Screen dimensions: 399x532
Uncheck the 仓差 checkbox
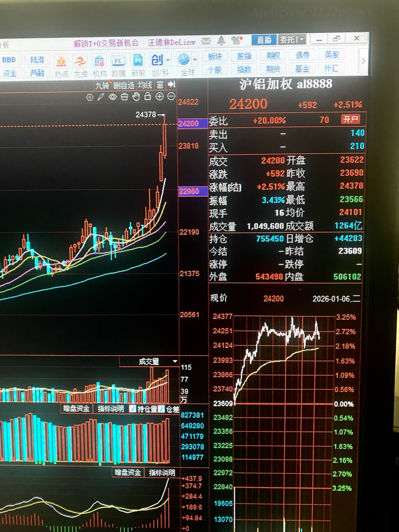[161, 409]
